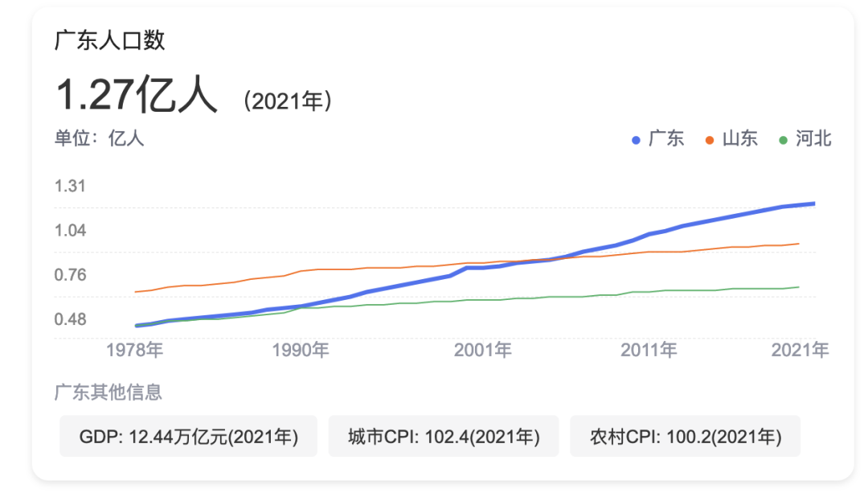
Task: Open the GDP 12.44万亿元 info chip
Action: click(188, 437)
